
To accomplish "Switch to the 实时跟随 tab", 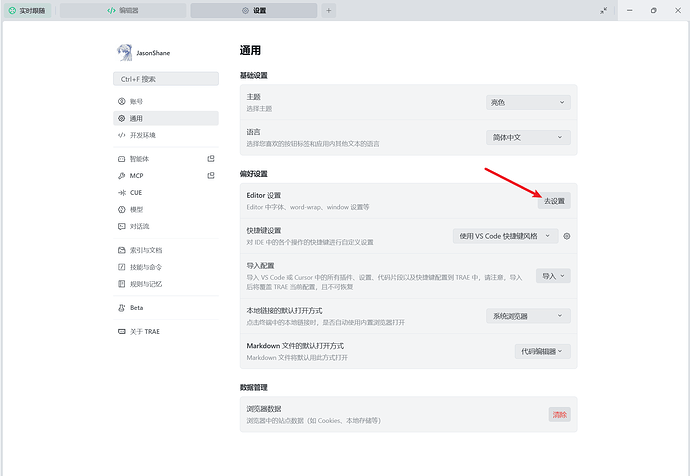I will pos(28,11).
